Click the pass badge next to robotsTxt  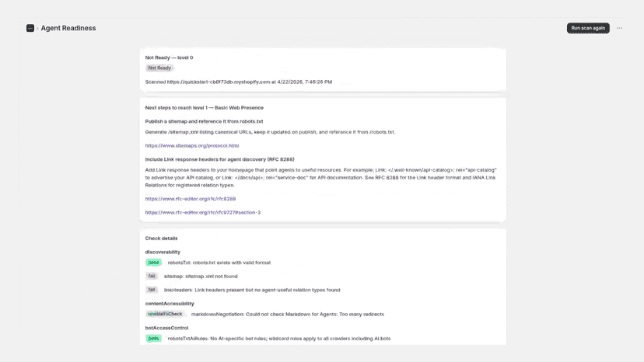click(153, 263)
